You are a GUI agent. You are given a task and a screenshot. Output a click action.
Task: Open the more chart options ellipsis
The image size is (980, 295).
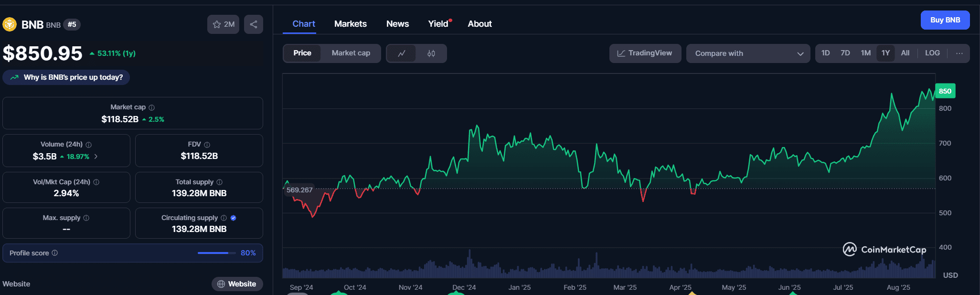point(959,53)
